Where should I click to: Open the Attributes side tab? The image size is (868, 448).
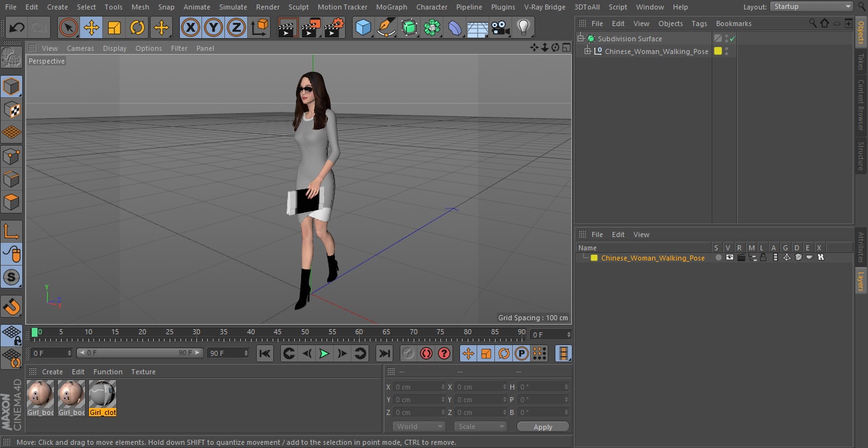pyautogui.click(x=861, y=247)
